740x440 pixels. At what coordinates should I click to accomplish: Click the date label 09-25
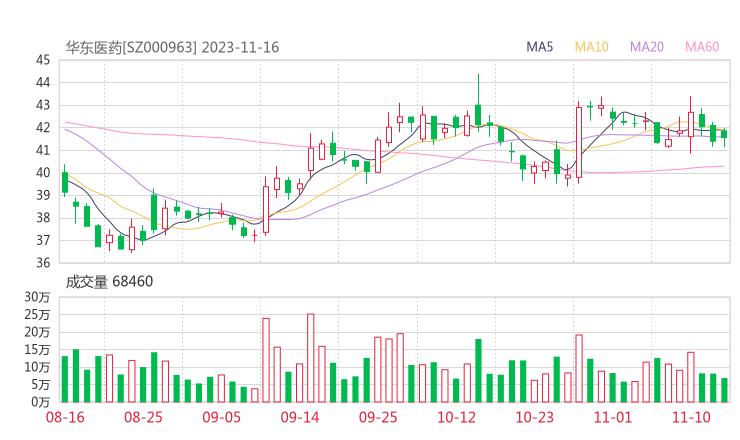coord(378,417)
